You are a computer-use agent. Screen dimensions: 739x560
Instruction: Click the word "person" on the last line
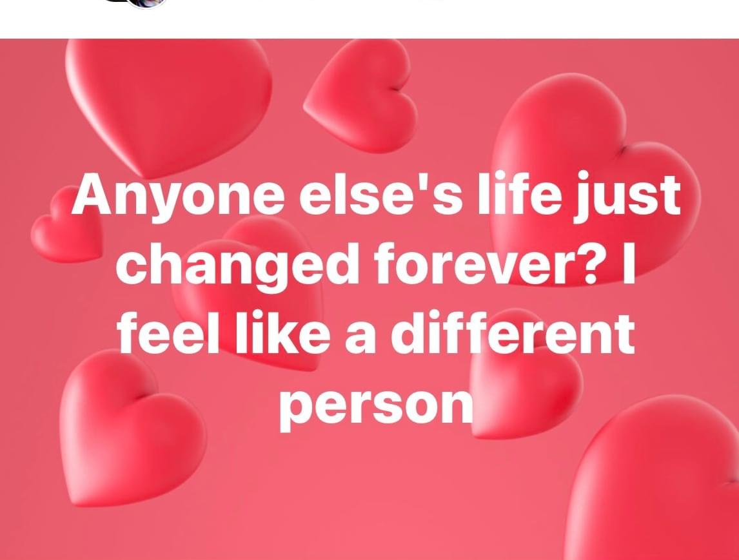(376, 406)
